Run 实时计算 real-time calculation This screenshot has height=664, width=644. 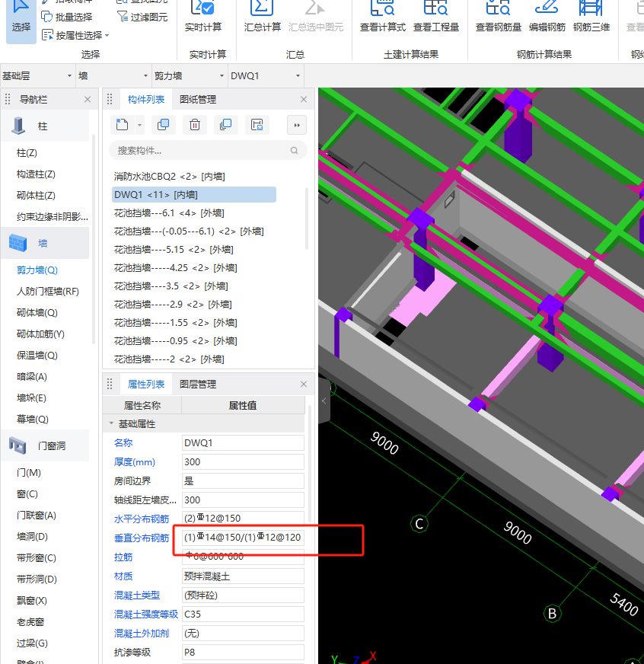click(203, 17)
